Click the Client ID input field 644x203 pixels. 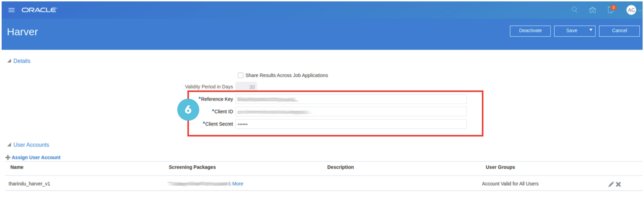click(x=351, y=112)
